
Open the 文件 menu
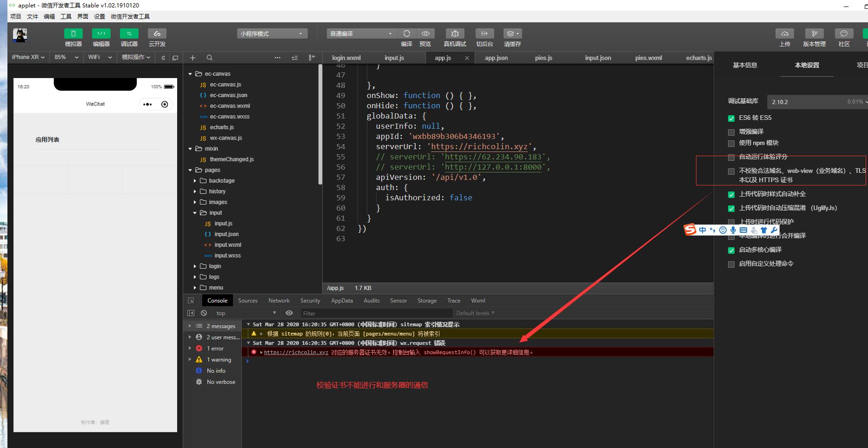(x=33, y=16)
